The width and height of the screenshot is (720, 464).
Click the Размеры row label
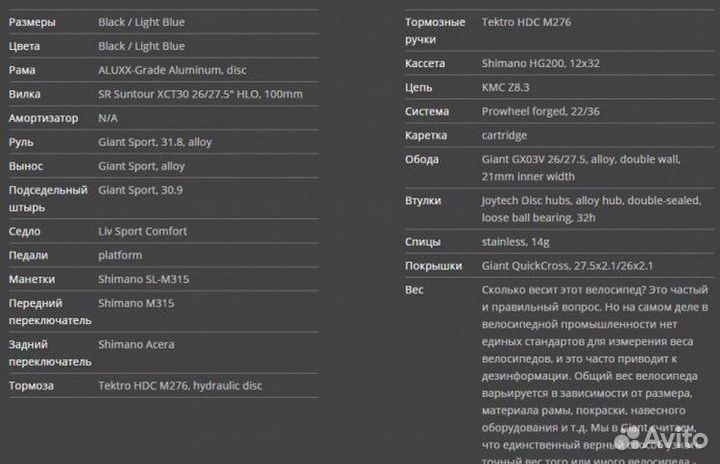(x=32, y=22)
